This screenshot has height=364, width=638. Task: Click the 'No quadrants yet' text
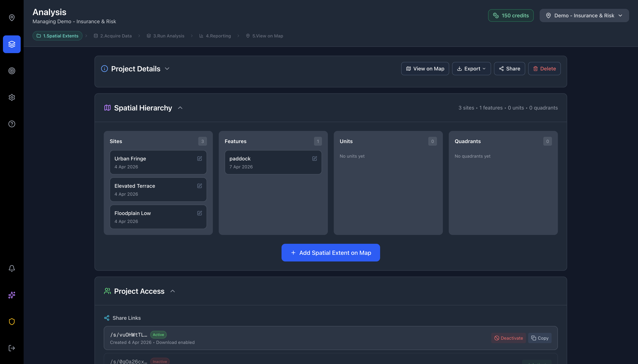tap(472, 156)
